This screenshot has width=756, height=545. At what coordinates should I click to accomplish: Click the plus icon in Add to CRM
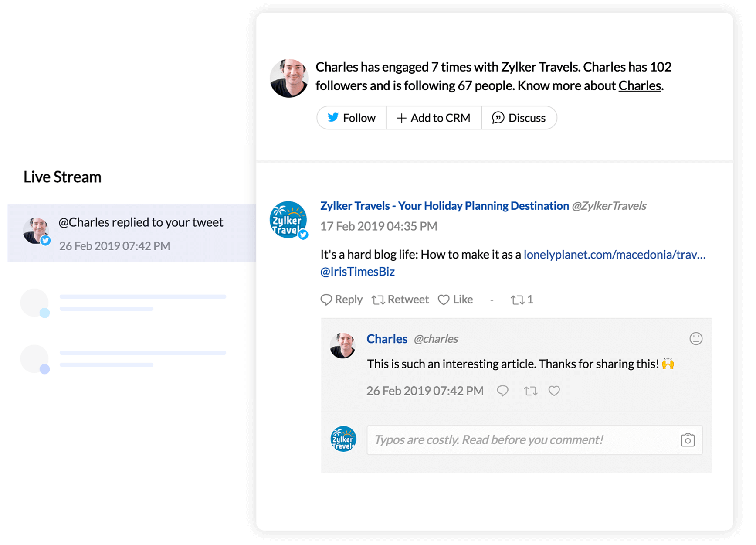(x=402, y=118)
